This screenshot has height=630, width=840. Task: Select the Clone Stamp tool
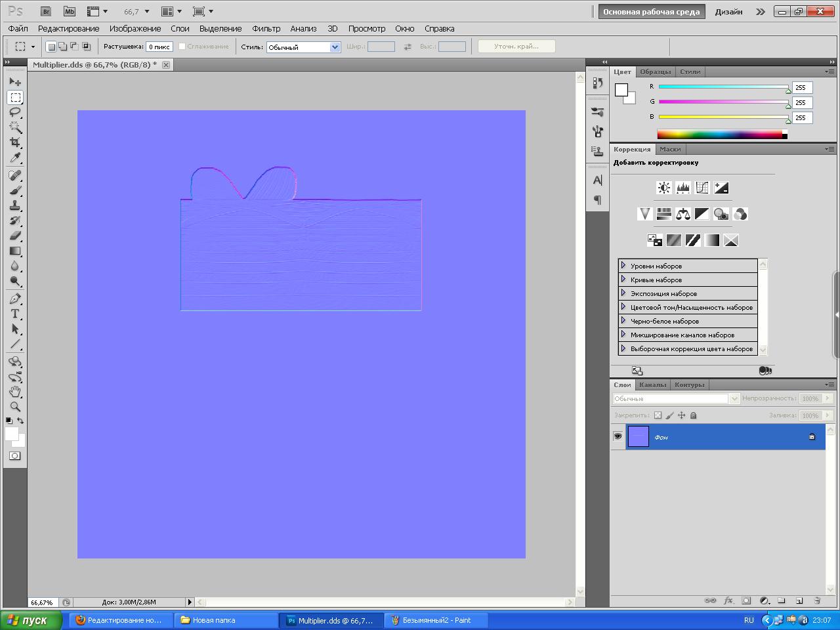(15, 205)
